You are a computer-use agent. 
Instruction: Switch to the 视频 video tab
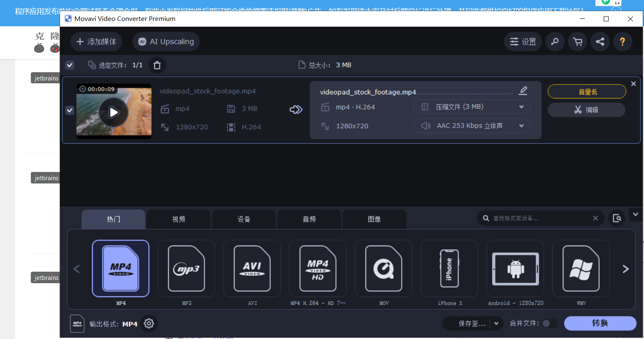tap(179, 219)
